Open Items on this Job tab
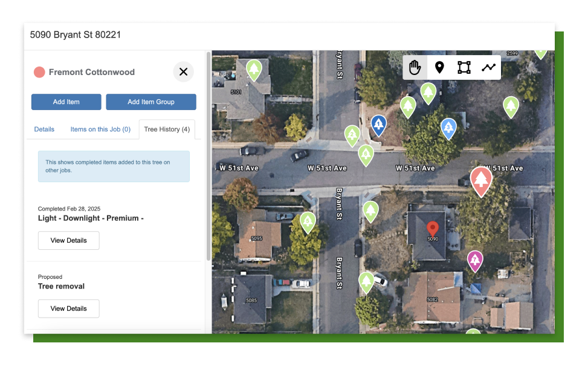 (100, 129)
